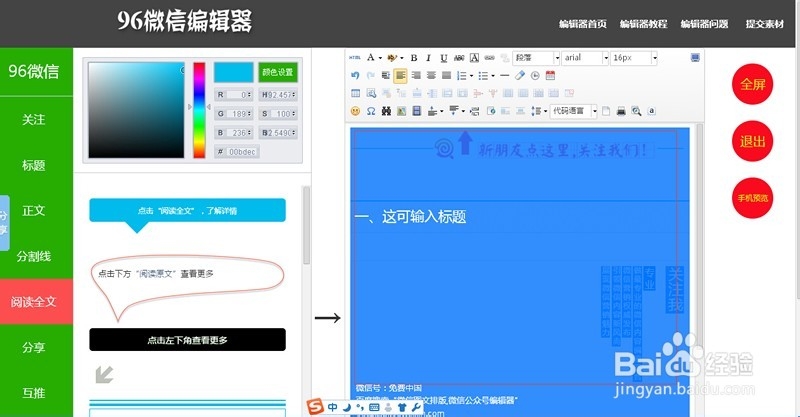Image resolution: width=800 pixels, height=417 pixels.
Task: Click the indent first-line icon
Action: pos(386,76)
